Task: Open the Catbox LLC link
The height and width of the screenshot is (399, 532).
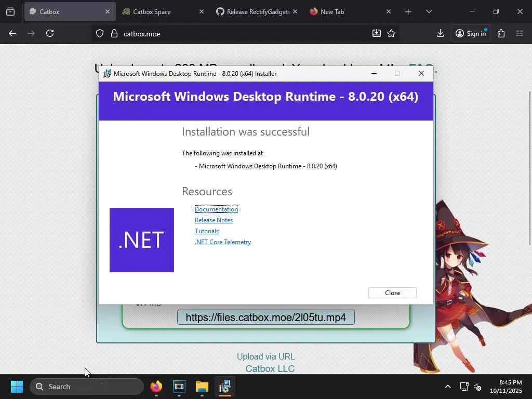Action: tap(270, 369)
